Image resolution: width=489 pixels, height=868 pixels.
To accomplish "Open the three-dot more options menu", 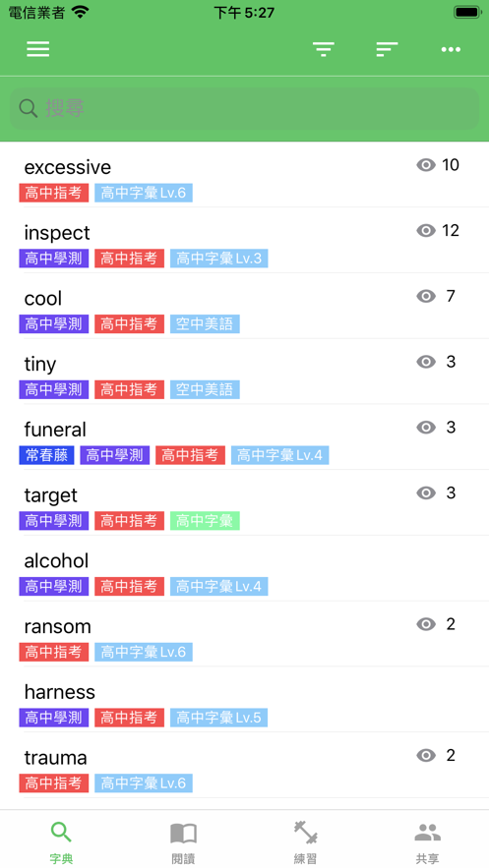I will coord(451,50).
